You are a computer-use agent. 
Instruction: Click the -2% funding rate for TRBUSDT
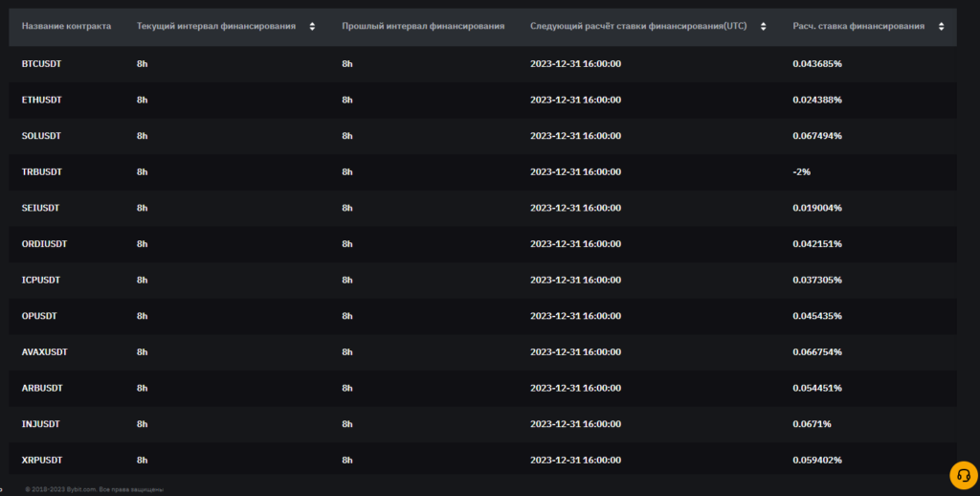click(802, 171)
